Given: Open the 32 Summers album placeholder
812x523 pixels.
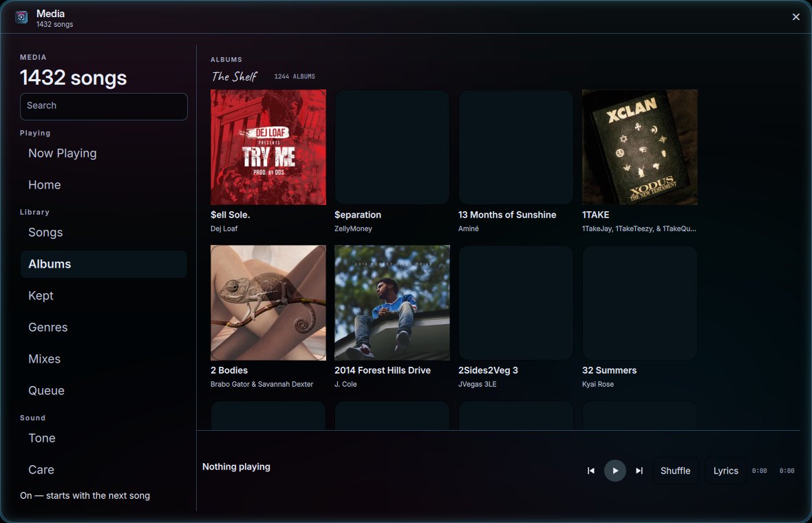Looking at the screenshot, I should (x=639, y=302).
